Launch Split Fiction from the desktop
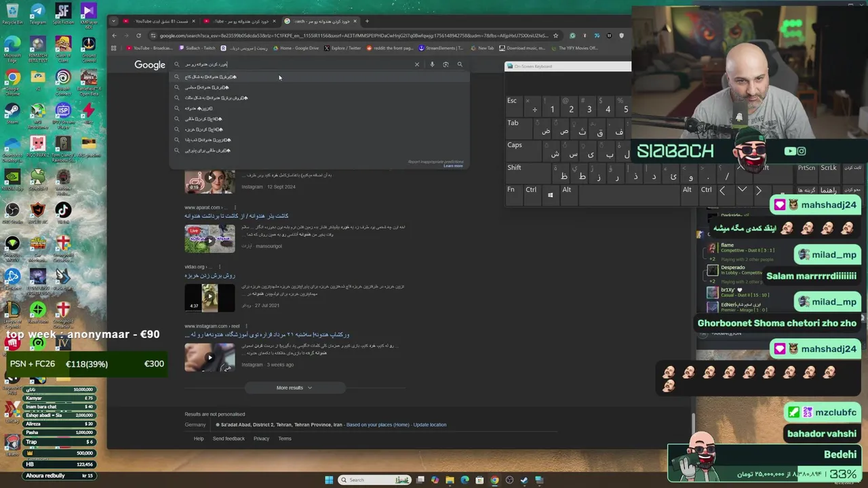 coord(63,13)
